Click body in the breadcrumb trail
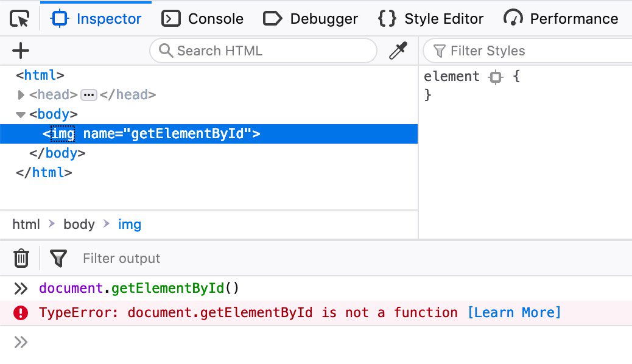Image resolution: width=632 pixels, height=364 pixels. pyautogui.click(x=79, y=224)
